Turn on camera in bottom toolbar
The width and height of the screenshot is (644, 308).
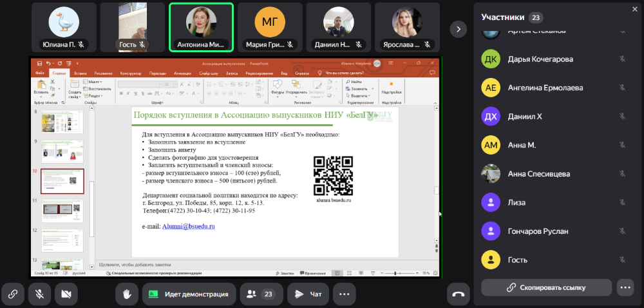tap(66, 294)
